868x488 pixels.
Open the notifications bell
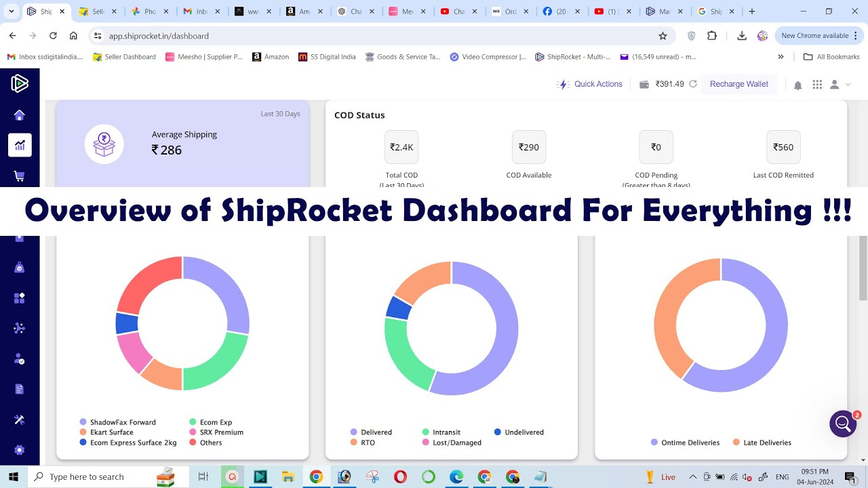(x=798, y=85)
